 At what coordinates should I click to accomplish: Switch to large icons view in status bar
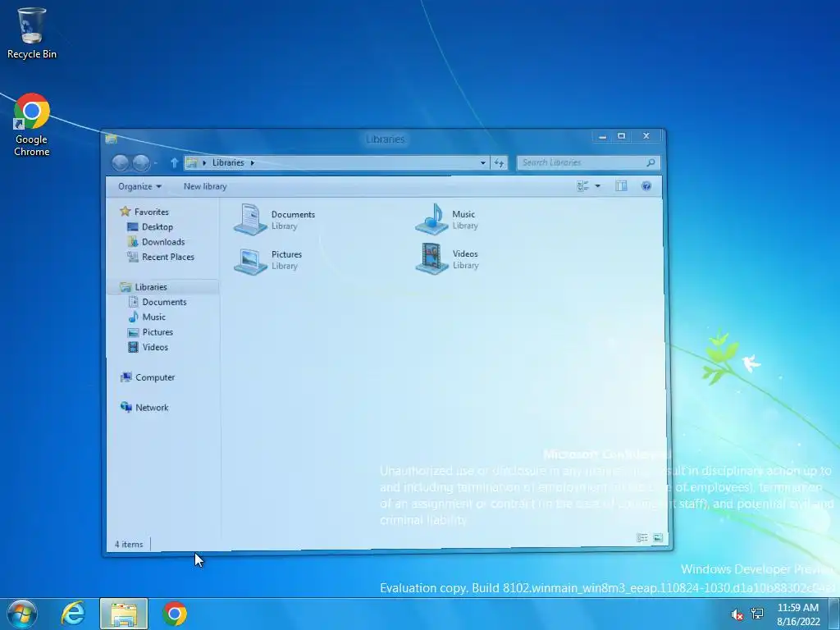point(658,537)
